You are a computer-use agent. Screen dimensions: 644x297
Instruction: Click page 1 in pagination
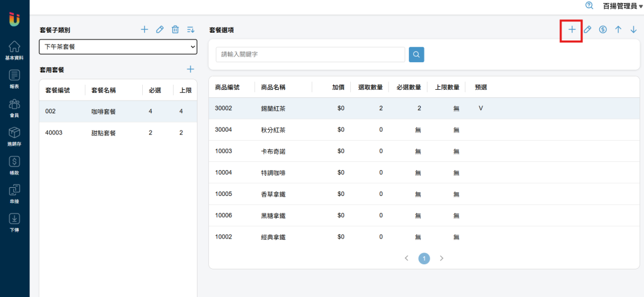pos(424,258)
